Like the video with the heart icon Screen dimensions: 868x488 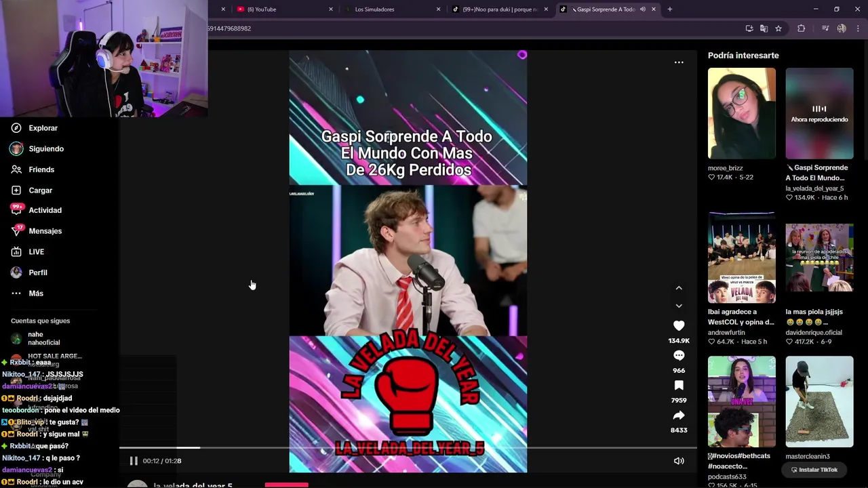pos(679,326)
